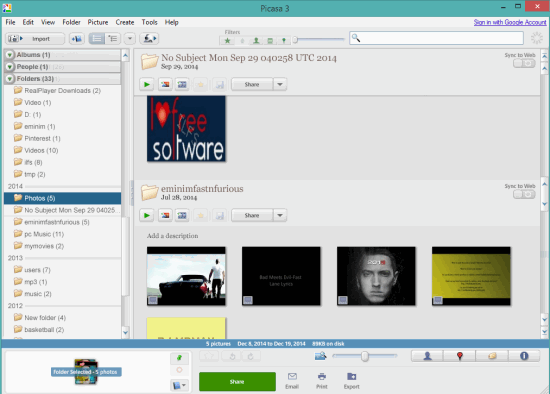The width and height of the screenshot is (550, 394).
Task: Open the Help menu
Action: 172,22
